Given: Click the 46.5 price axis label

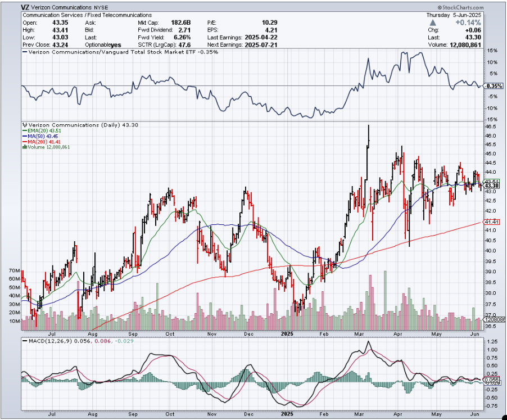Looking at the screenshot, I should [x=491, y=127].
